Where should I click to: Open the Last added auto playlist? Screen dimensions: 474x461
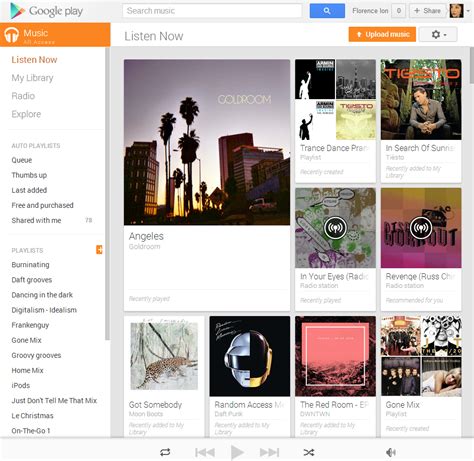point(29,190)
